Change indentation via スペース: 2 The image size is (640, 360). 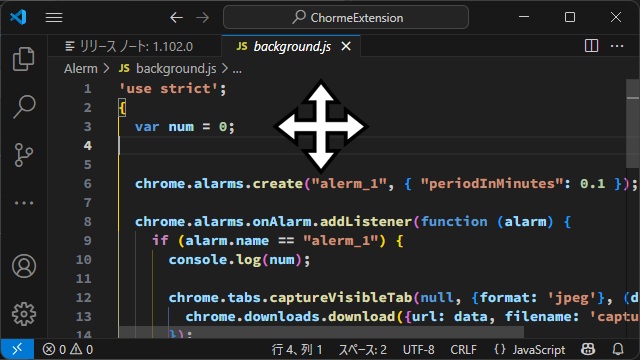pos(362,350)
